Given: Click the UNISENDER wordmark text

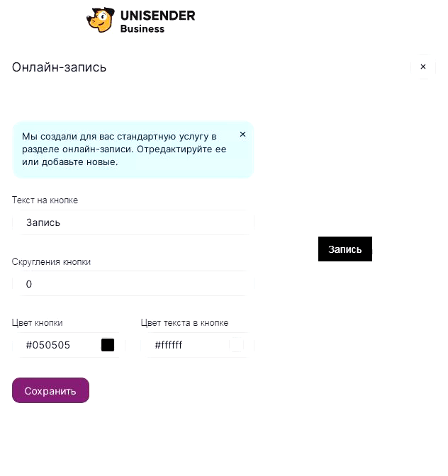Looking at the screenshot, I should pyautogui.click(x=157, y=16).
